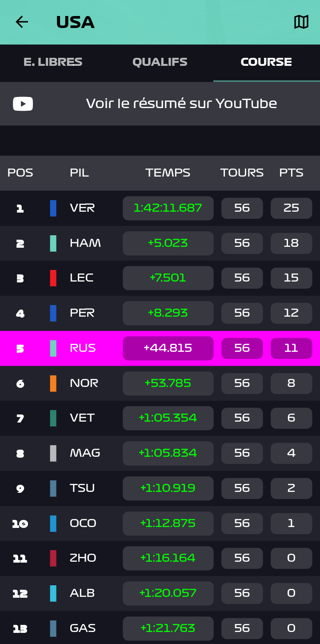This screenshot has height=644, width=320.
Task: Tap NOR's orange team color bar
Action: [53, 383]
